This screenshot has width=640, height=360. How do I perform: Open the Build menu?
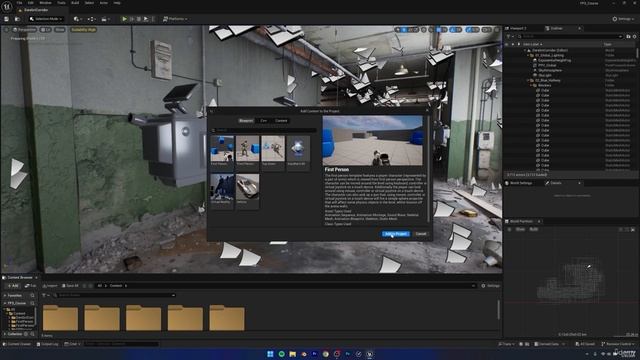coord(75,3)
